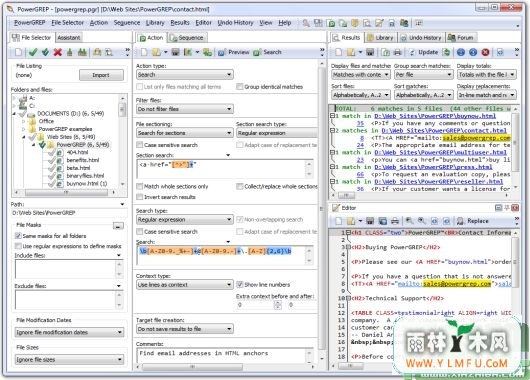Click the New file icon in File Selector toolbar
Image resolution: width=530 pixels, height=380 pixels.
coord(19,52)
